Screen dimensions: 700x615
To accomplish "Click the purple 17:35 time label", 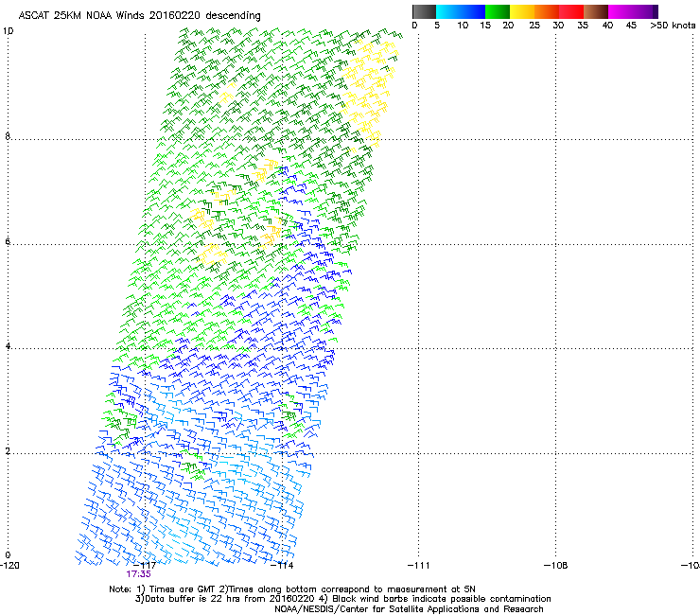I will tap(138, 574).
